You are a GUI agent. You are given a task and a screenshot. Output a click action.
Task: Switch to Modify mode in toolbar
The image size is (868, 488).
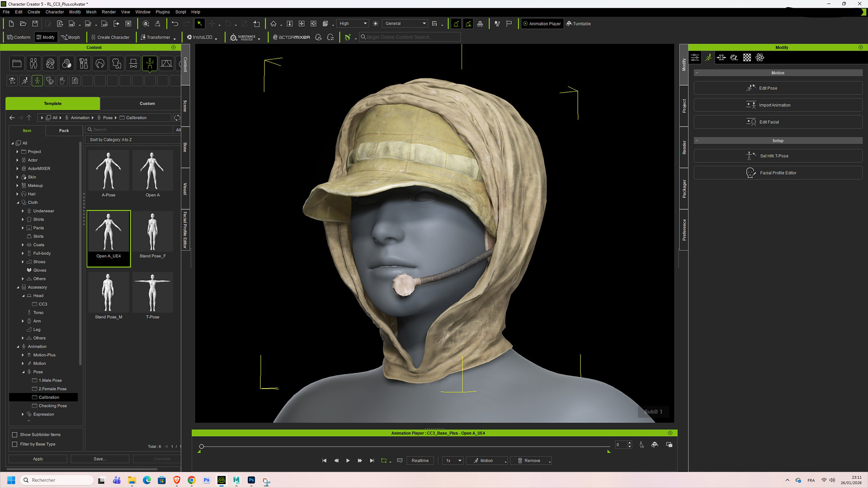[46, 38]
